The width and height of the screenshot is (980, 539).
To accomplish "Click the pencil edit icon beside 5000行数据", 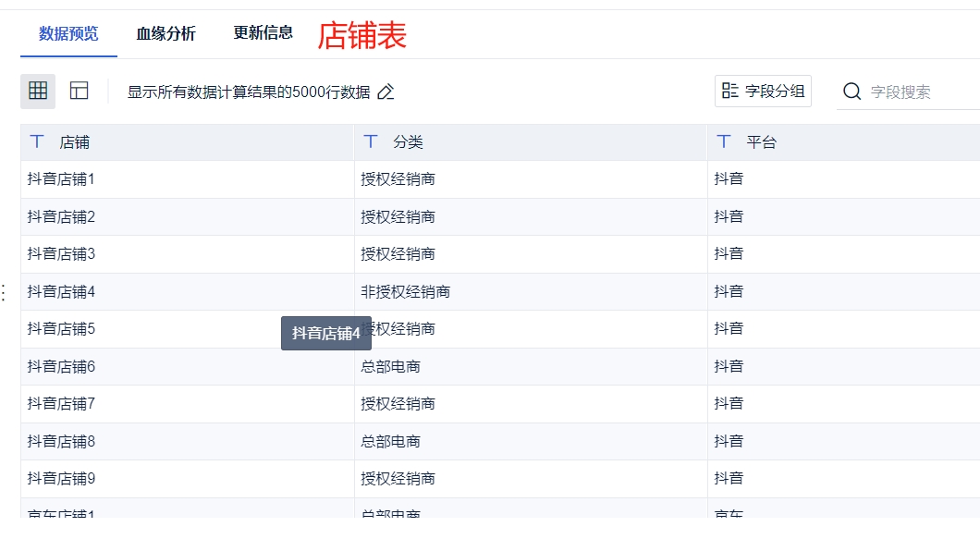I will pos(386,92).
